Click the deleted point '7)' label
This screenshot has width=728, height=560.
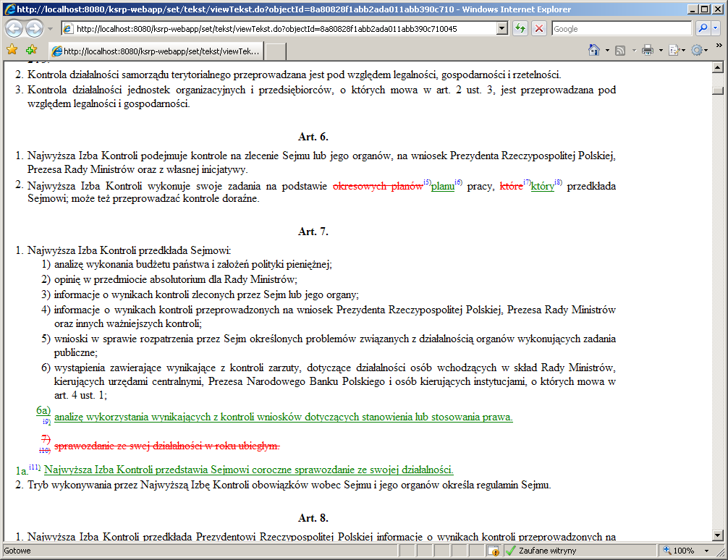point(46,438)
